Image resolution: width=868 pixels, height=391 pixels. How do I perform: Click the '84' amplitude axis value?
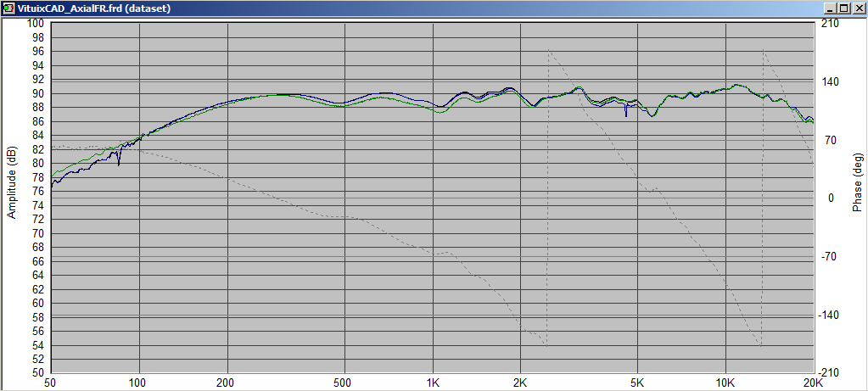(37, 136)
